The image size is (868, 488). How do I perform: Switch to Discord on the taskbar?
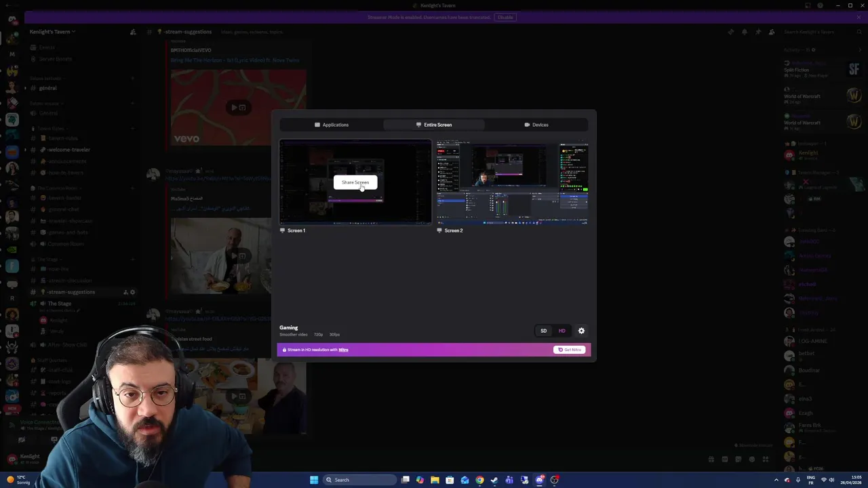pyautogui.click(x=539, y=480)
